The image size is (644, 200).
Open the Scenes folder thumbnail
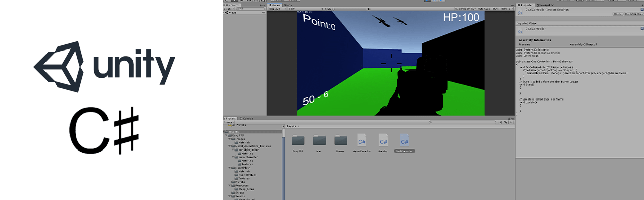341,140
